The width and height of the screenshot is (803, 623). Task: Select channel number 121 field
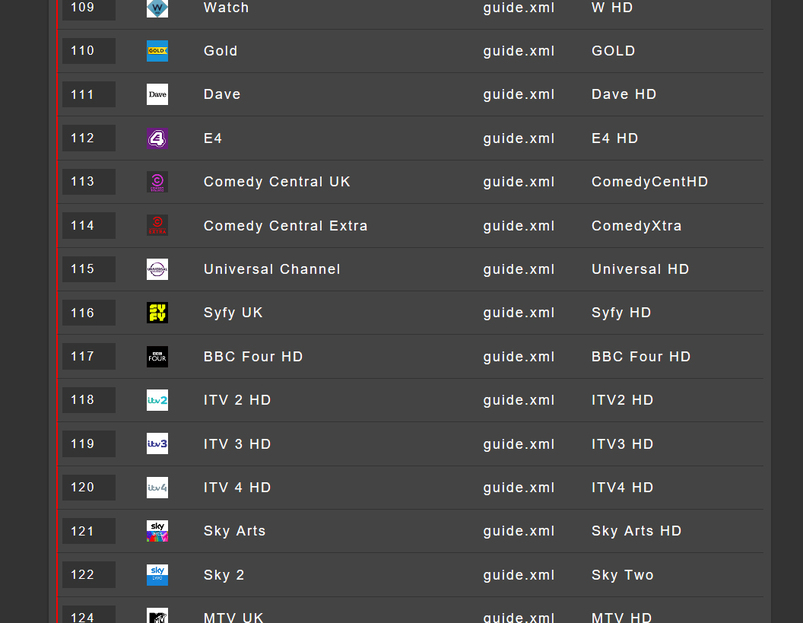click(x=89, y=531)
